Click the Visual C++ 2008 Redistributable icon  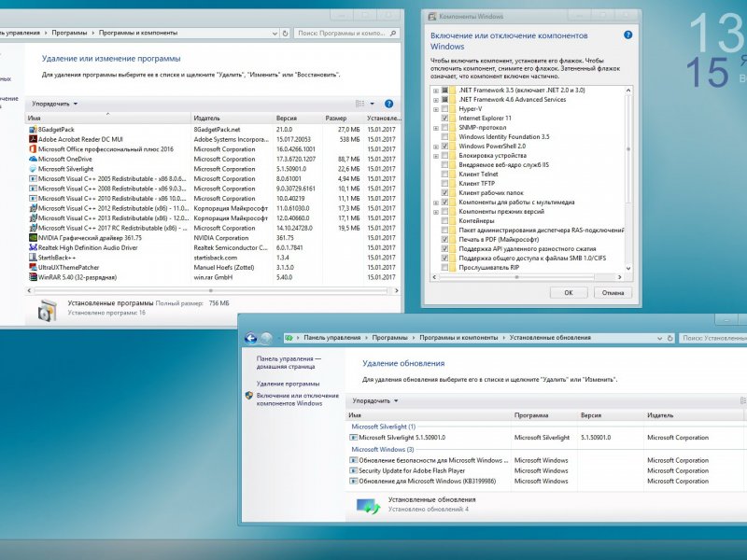pyautogui.click(x=33, y=189)
